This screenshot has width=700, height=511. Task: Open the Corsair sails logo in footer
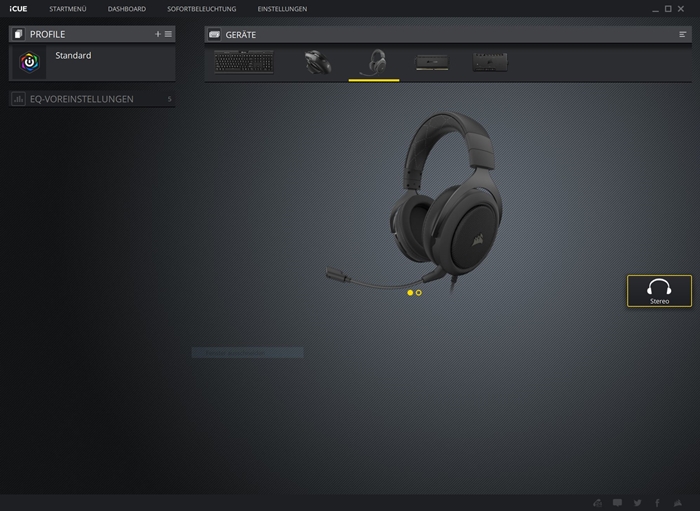coord(678,503)
